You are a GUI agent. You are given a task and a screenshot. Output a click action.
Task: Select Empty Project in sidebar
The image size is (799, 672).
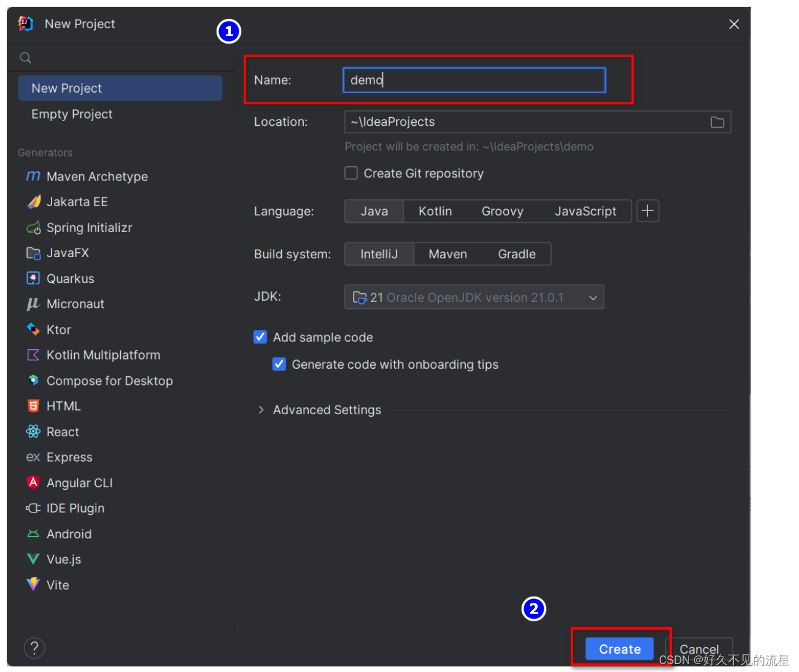[72, 114]
